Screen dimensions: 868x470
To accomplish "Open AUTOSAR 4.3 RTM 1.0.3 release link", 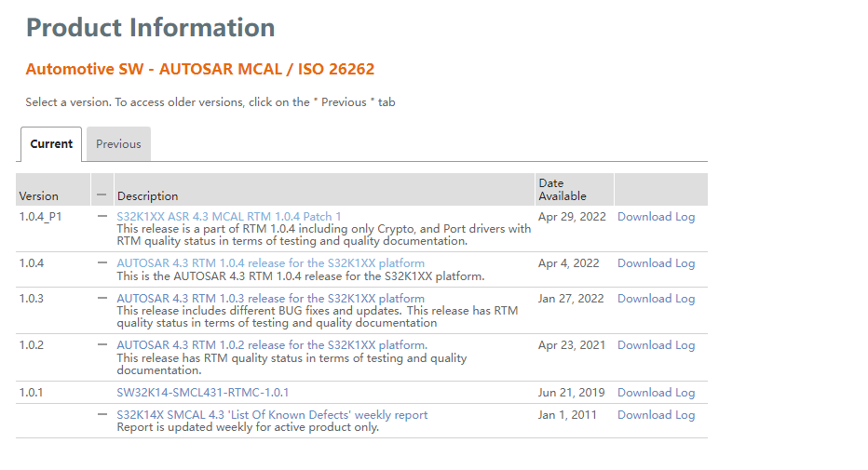I will [x=271, y=299].
